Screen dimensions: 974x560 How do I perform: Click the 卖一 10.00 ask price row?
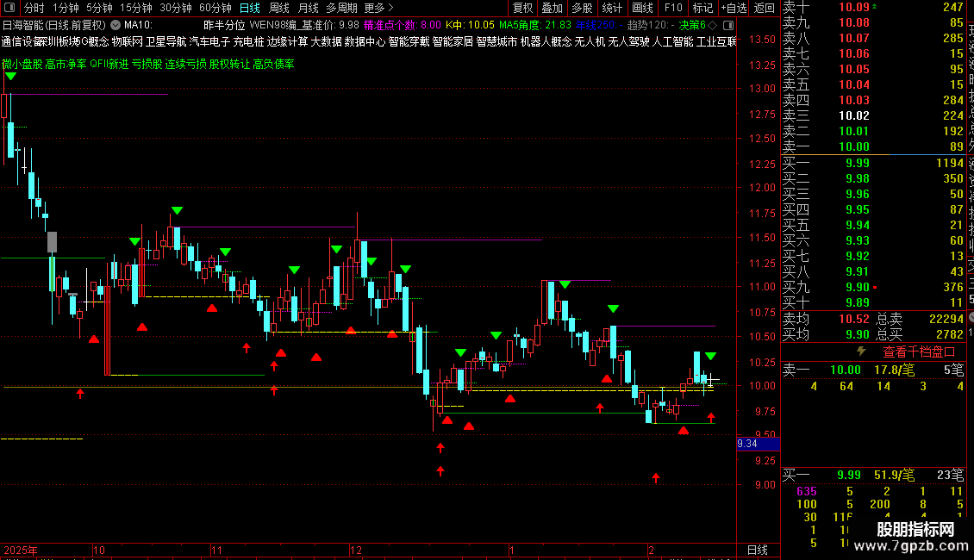[x=873, y=146]
